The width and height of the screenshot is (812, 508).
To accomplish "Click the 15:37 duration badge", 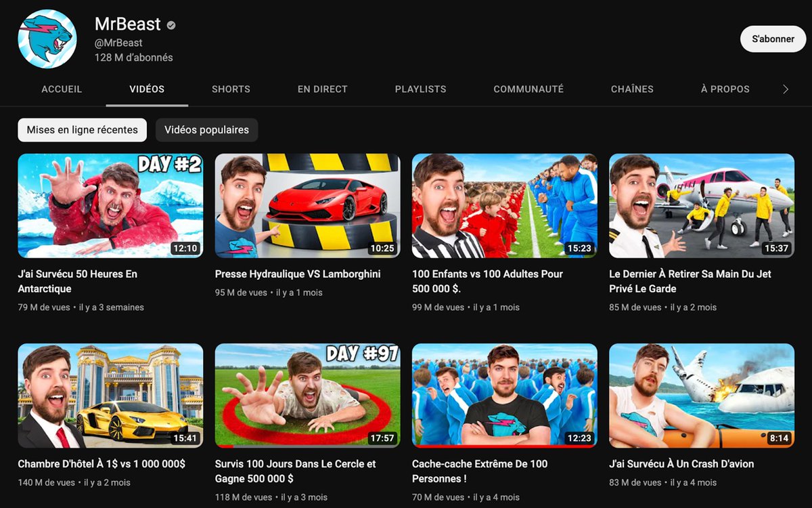I will (x=776, y=249).
